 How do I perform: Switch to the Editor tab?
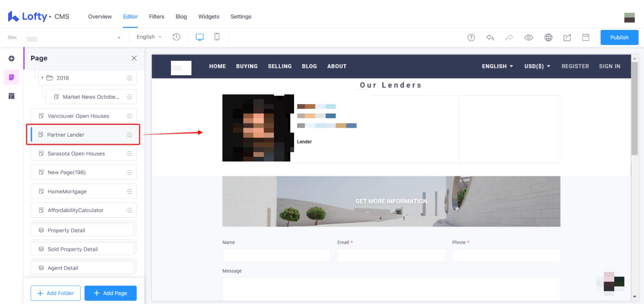pyautogui.click(x=130, y=17)
